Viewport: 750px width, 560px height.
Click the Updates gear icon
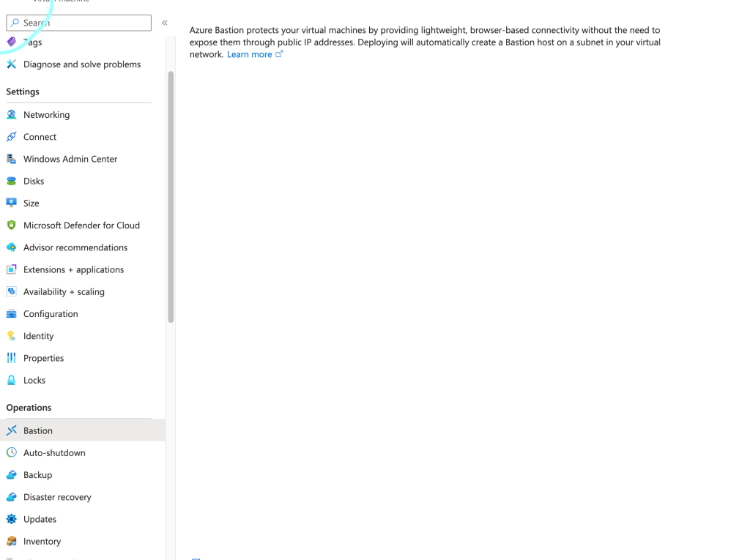[x=12, y=519]
